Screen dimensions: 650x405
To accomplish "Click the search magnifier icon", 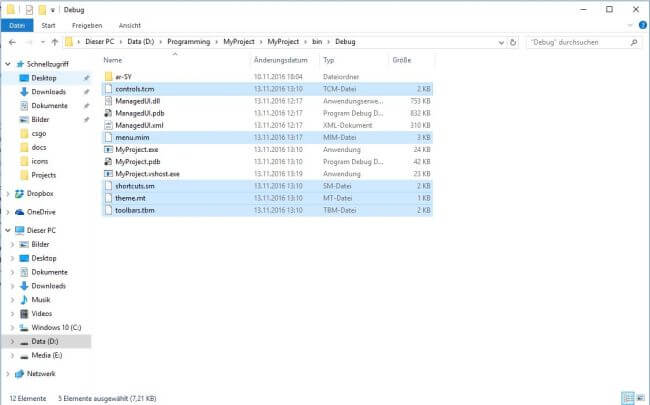I will (634, 42).
